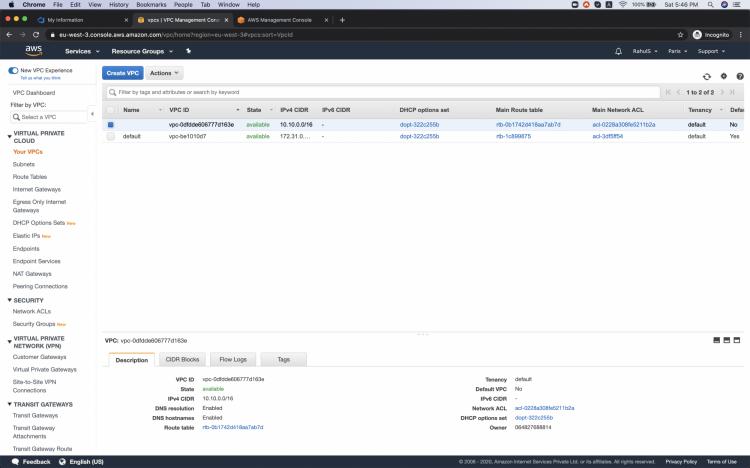Screen dimensions: 750x468
Task: Bookmark this page with star icon
Action: [681, 34]
